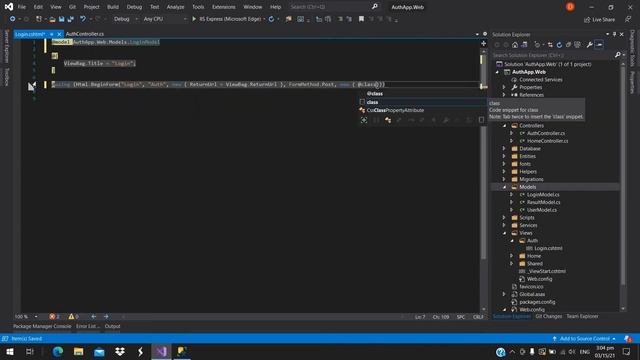Click the Open File folder icon in toolbar
This screenshot has width=640, height=360.
tap(52, 19)
